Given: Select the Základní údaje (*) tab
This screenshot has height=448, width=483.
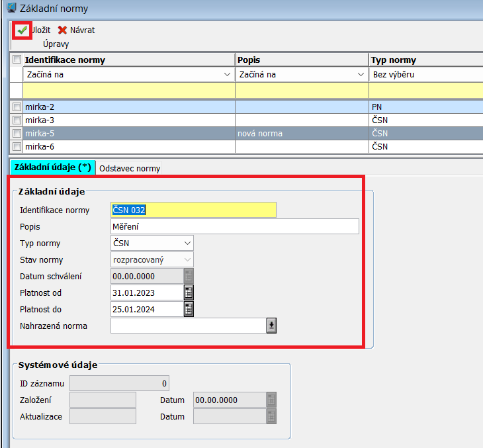Looking at the screenshot, I should [53, 167].
